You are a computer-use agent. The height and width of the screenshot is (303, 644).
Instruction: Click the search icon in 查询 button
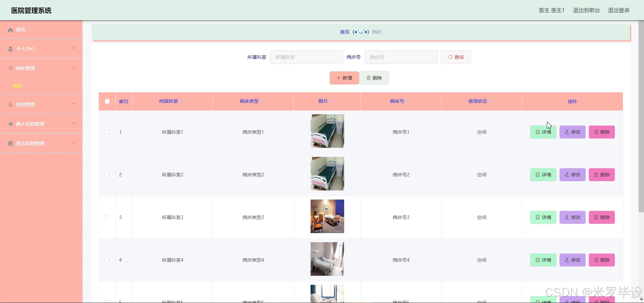point(450,57)
